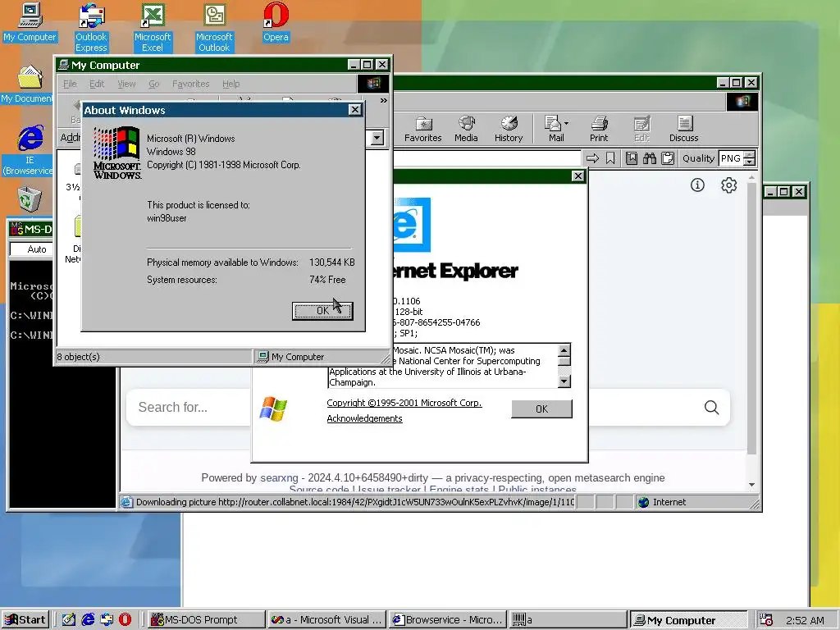Click the magnifier search icon in search box
The width and height of the screenshot is (840, 630).
tap(711, 408)
